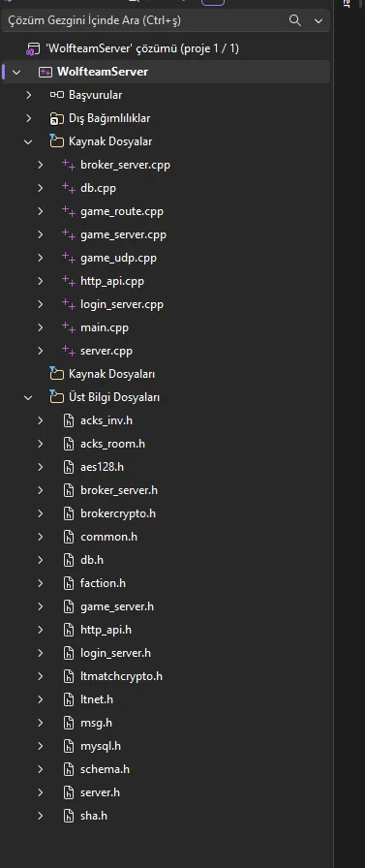Click the search magnifier icon in Solution Explorer
The width and height of the screenshot is (365, 868).
click(295, 20)
